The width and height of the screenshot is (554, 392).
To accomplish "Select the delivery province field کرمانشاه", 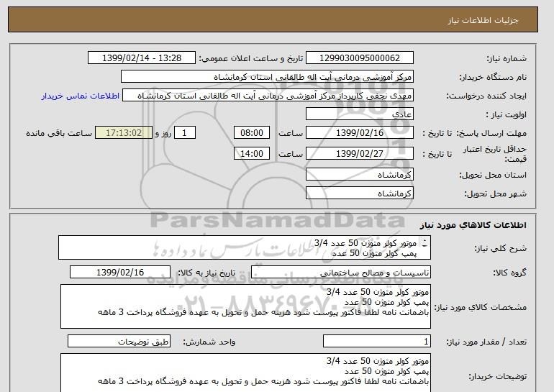I will point(360,175).
